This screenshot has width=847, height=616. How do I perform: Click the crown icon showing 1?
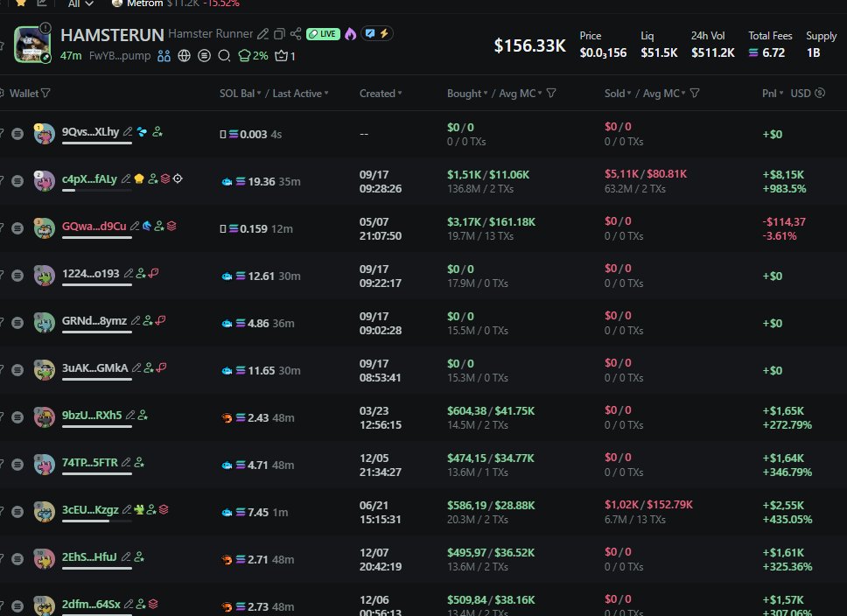[x=284, y=56]
